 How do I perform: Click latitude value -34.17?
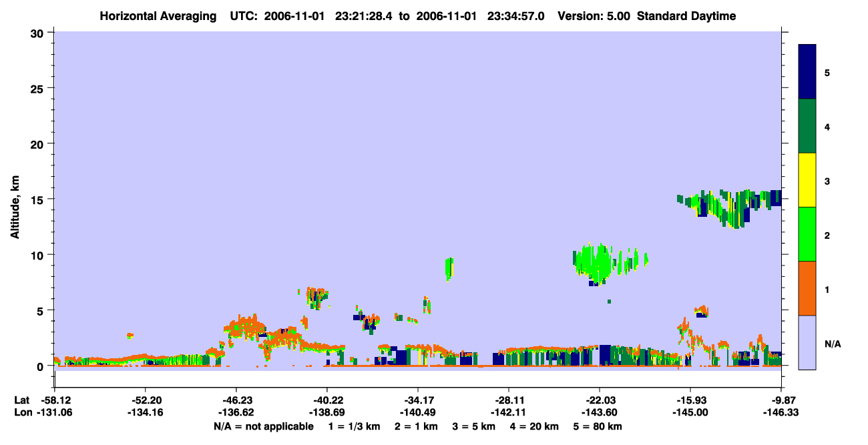tap(418, 400)
